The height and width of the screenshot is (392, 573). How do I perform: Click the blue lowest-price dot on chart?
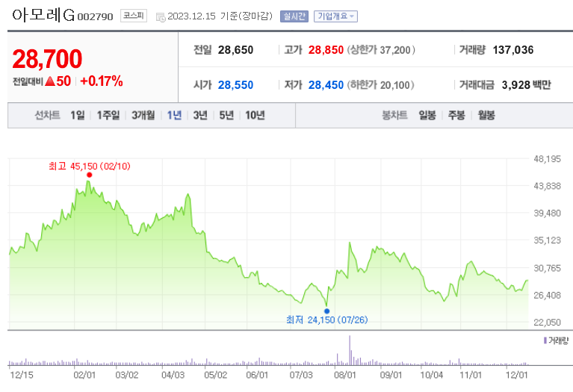(x=326, y=311)
